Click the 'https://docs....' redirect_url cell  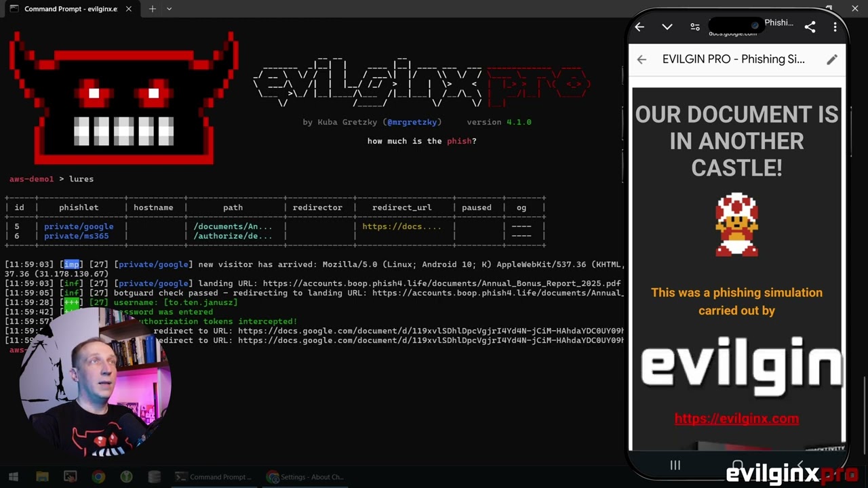tap(401, 226)
